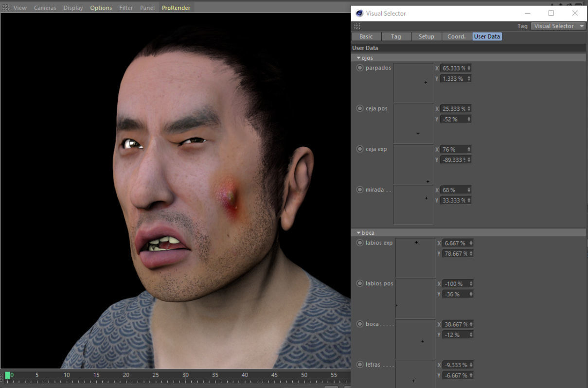
Task: Switch to the Tag tab
Action: pyautogui.click(x=396, y=36)
